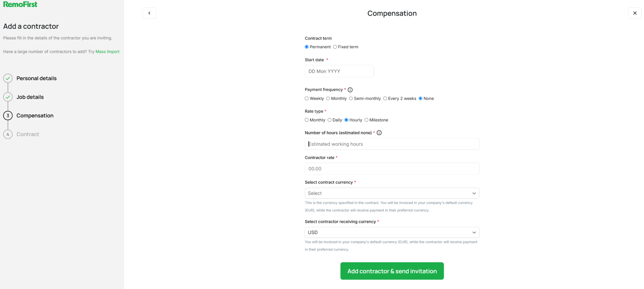Screen dimensions: 644x289
Task: Click the Personal details checkmark icon
Action: (8, 78)
